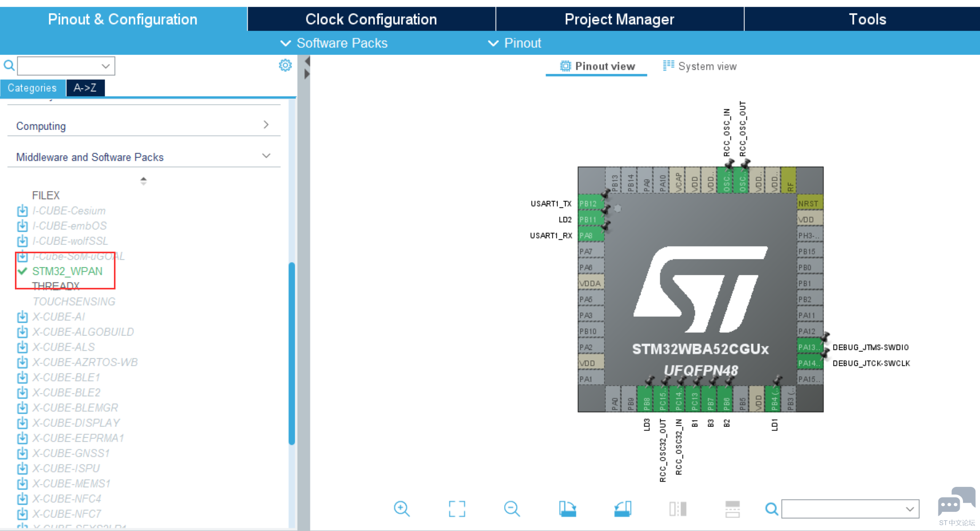Viewport: 980px width, 531px height.
Task: Click the download icon beside X-CUBE-NFC4
Action: click(x=22, y=499)
